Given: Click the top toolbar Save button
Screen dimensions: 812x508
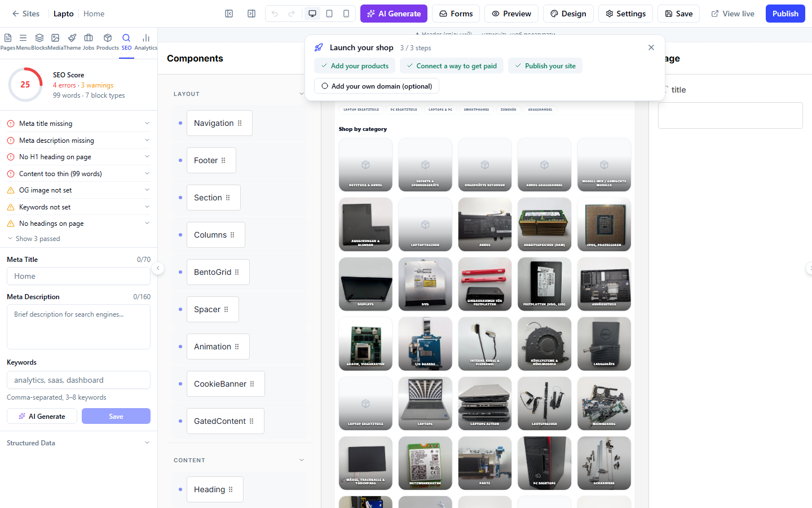Looking at the screenshot, I should point(678,14).
